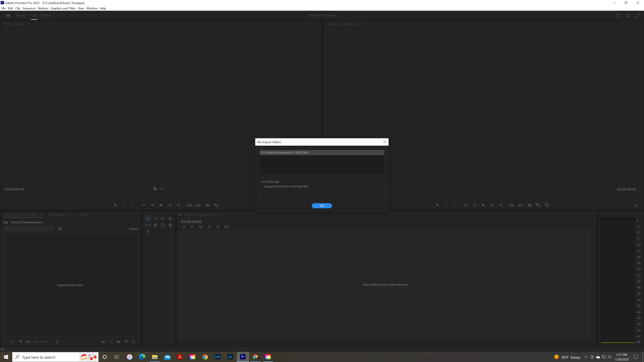Select the Hand tool
Screen dimensions: 644x362
[170, 225]
